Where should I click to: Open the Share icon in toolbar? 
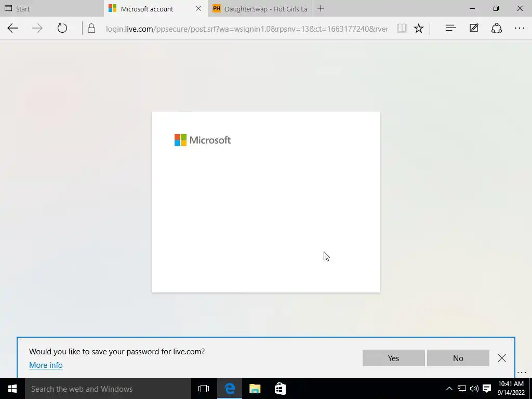tap(496, 28)
